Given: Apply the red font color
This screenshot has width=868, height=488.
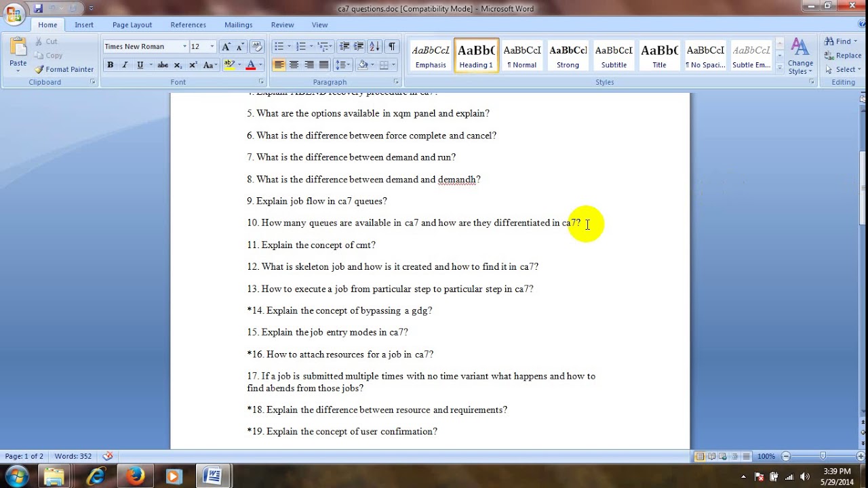Looking at the screenshot, I should click(x=250, y=65).
